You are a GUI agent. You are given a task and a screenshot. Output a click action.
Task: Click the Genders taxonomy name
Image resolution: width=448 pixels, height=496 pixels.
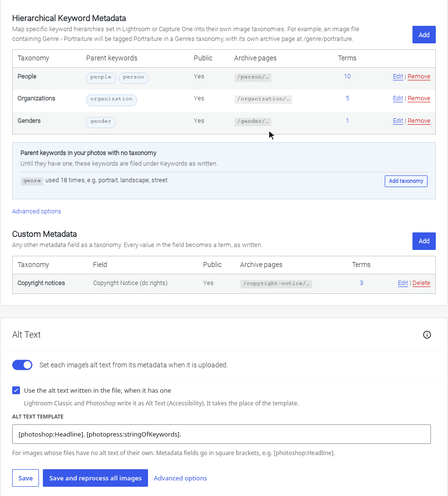click(29, 121)
